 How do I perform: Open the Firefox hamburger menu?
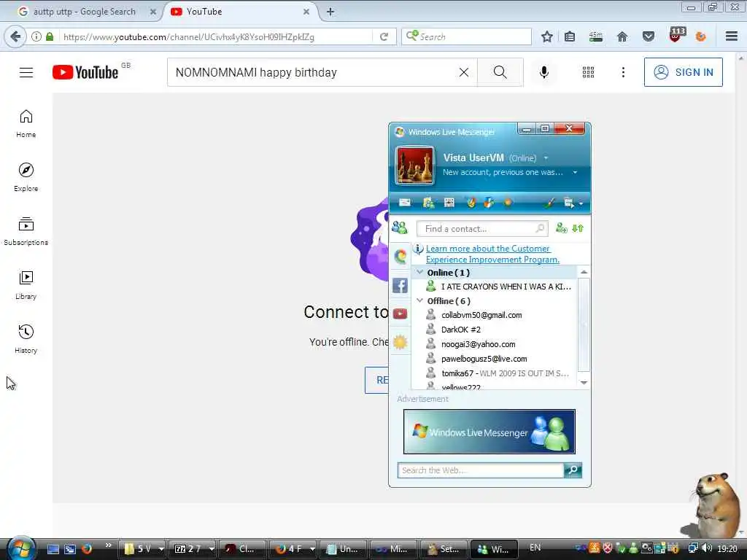(732, 36)
